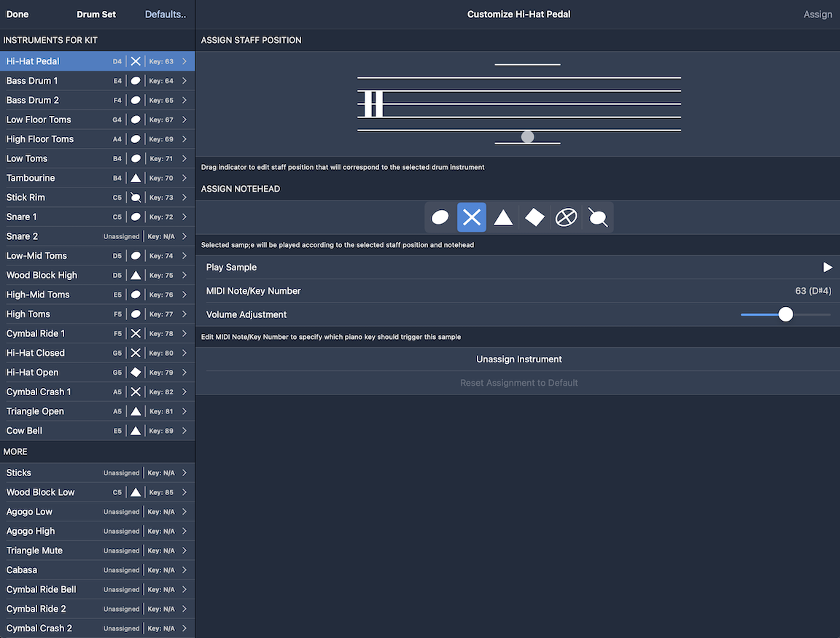
Task: Click Stick Rim slashed notehead icon
Action: 136,198
